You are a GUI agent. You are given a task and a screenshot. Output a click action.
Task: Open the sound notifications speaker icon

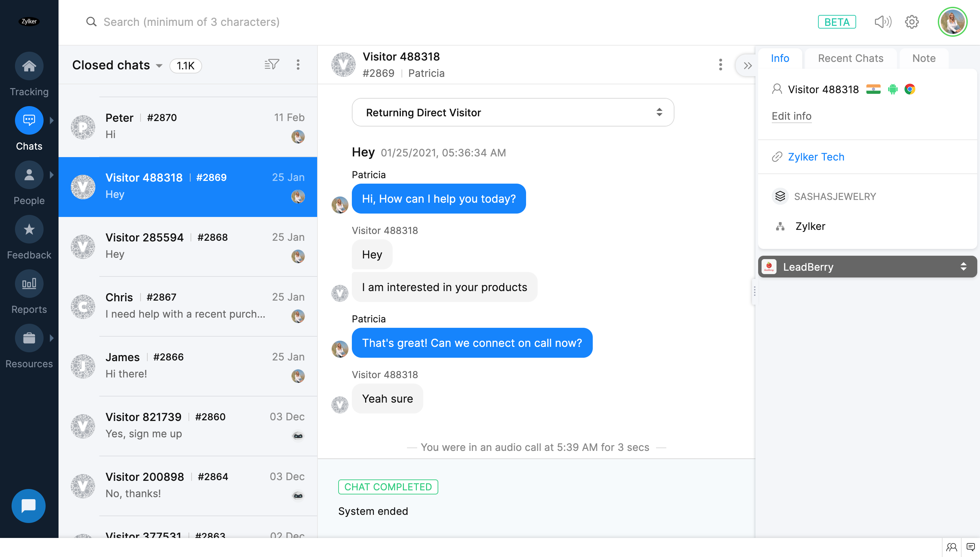click(883, 22)
